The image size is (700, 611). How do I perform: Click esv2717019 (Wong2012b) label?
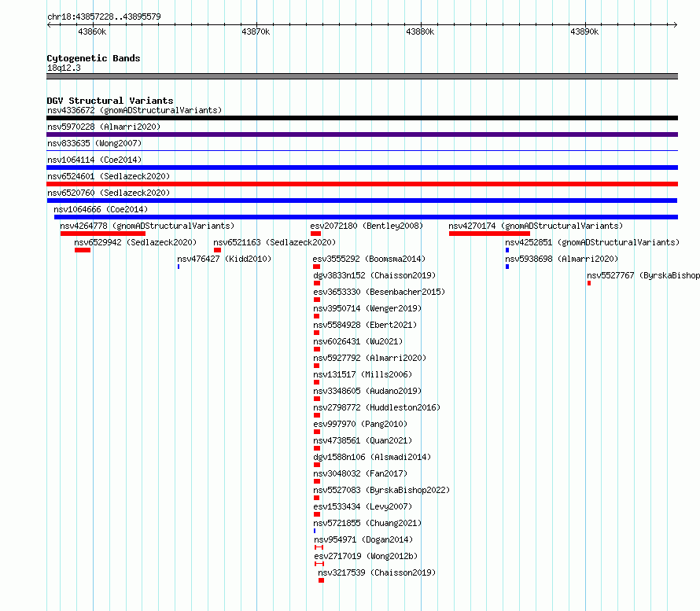(366, 556)
